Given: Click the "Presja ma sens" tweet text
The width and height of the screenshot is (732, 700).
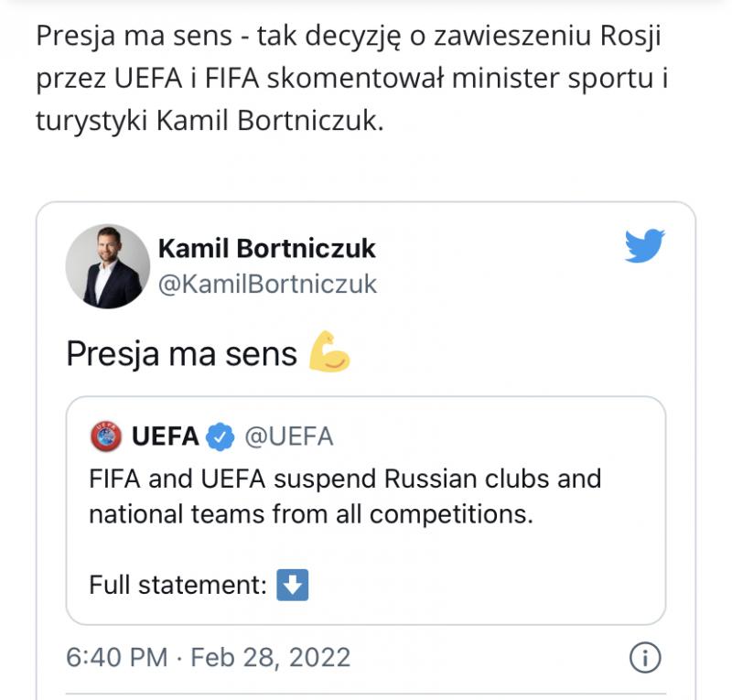Looking at the screenshot, I should coord(181,354).
